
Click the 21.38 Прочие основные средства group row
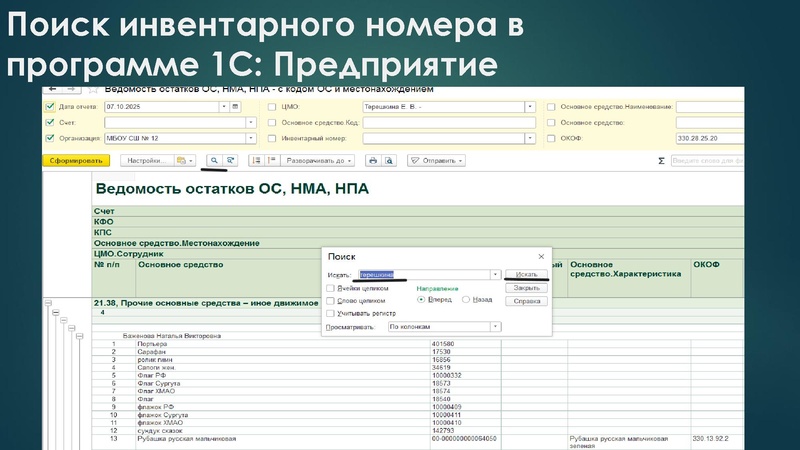click(x=206, y=303)
